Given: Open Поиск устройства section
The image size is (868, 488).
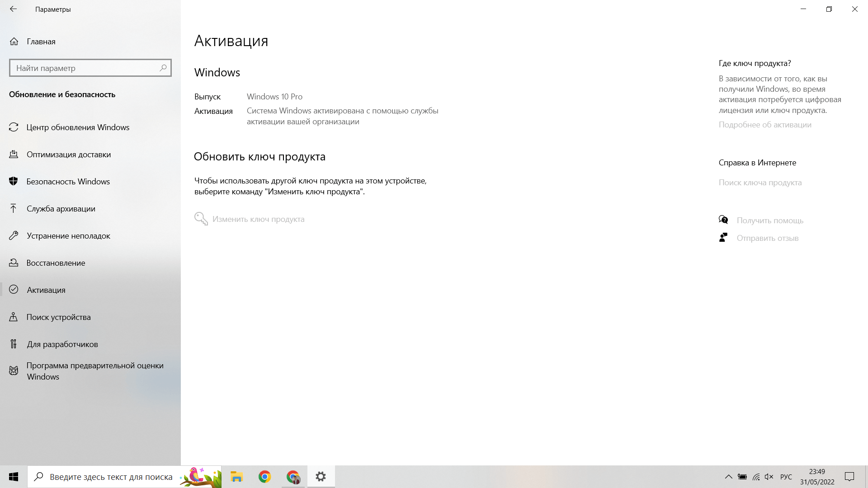Looking at the screenshot, I should (59, 317).
